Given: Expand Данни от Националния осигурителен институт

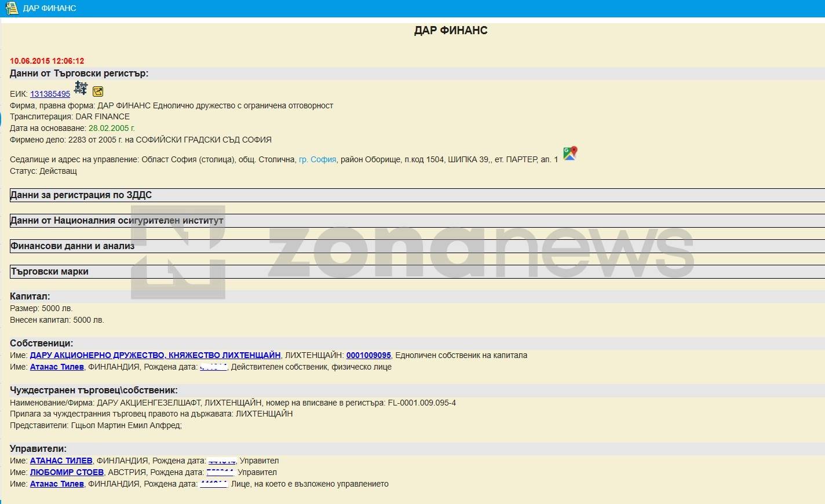Looking at the screenshot, I should pyautogui.click(x=116, y=221).
